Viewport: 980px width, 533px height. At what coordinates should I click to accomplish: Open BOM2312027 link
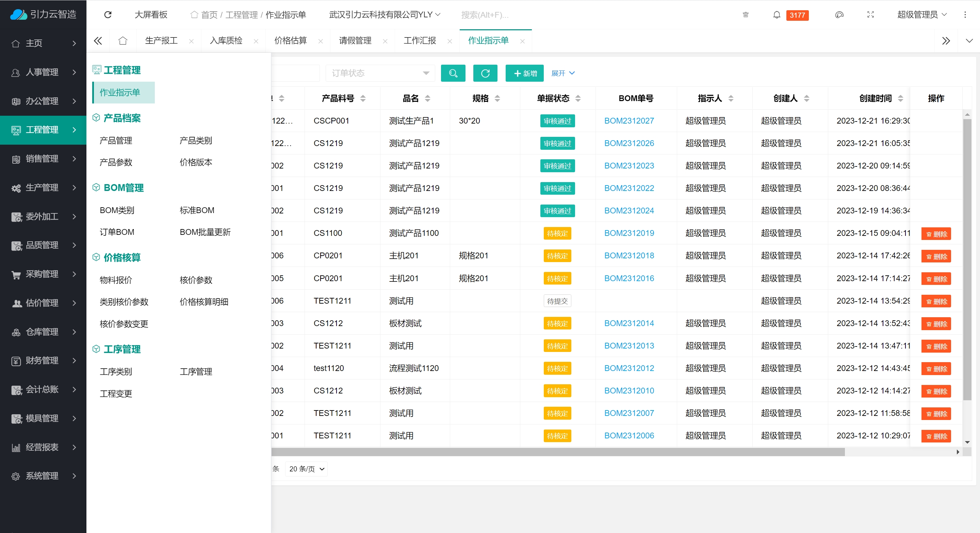pyautogui.click(x=629, y=120)
